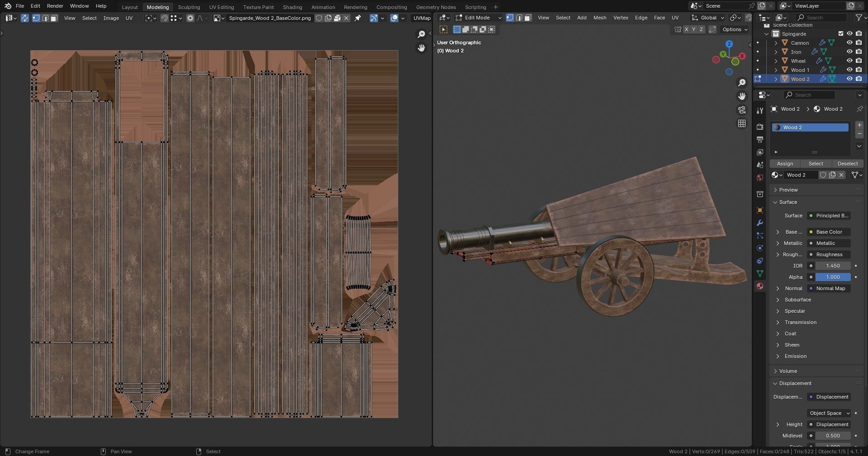Click the Base Color texture link button
Viewport: 868px width, 456px height.
[829, 232]
